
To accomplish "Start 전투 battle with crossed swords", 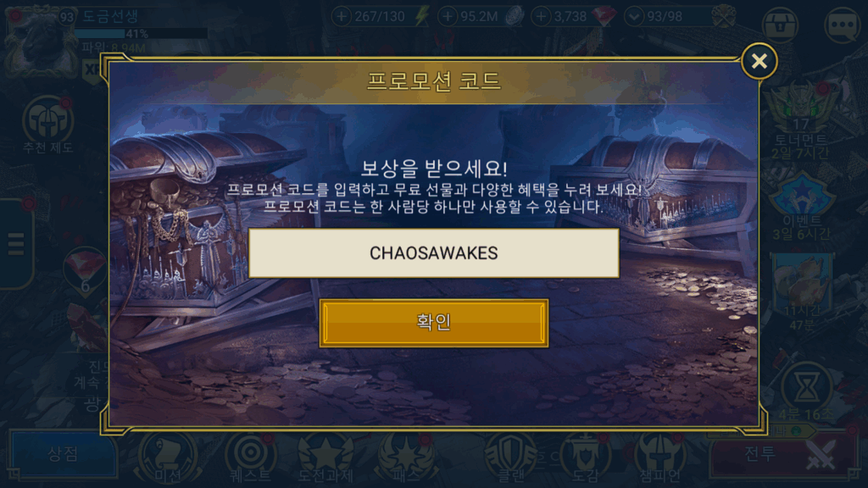I will [x=780, y=455].
